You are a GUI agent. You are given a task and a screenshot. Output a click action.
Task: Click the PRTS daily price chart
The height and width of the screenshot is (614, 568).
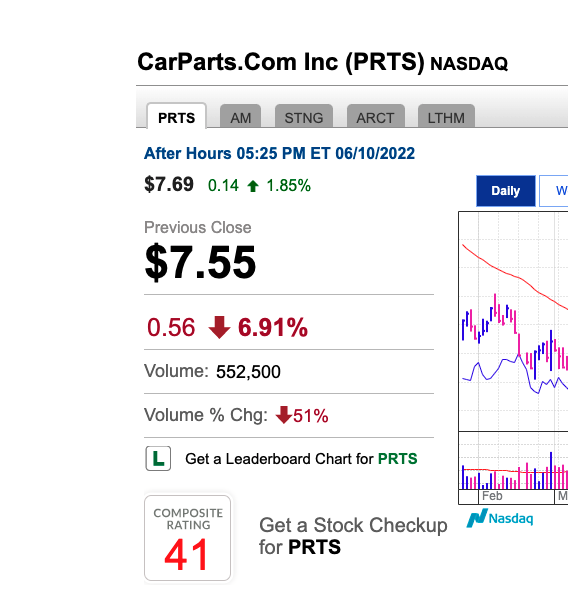point(513,321)
